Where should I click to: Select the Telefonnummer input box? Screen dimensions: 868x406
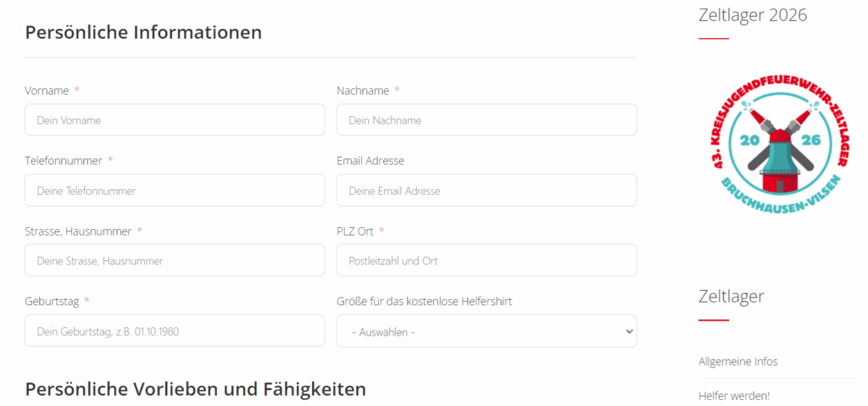click(x=175, y=191)
